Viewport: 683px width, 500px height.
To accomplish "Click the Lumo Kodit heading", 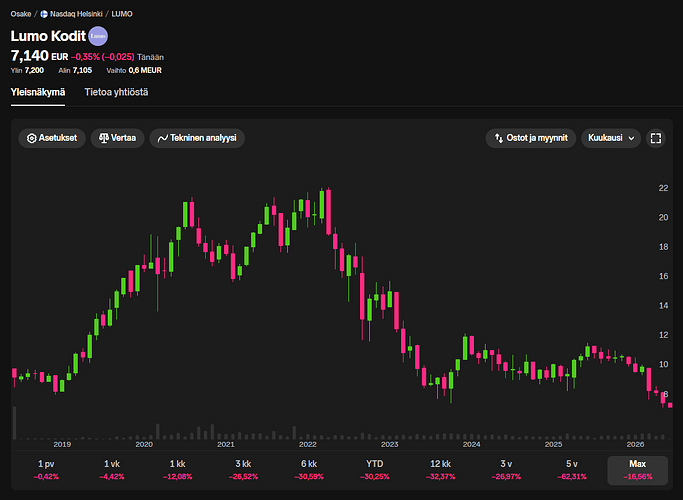I will pyautogui.click(x=48, y=36).
